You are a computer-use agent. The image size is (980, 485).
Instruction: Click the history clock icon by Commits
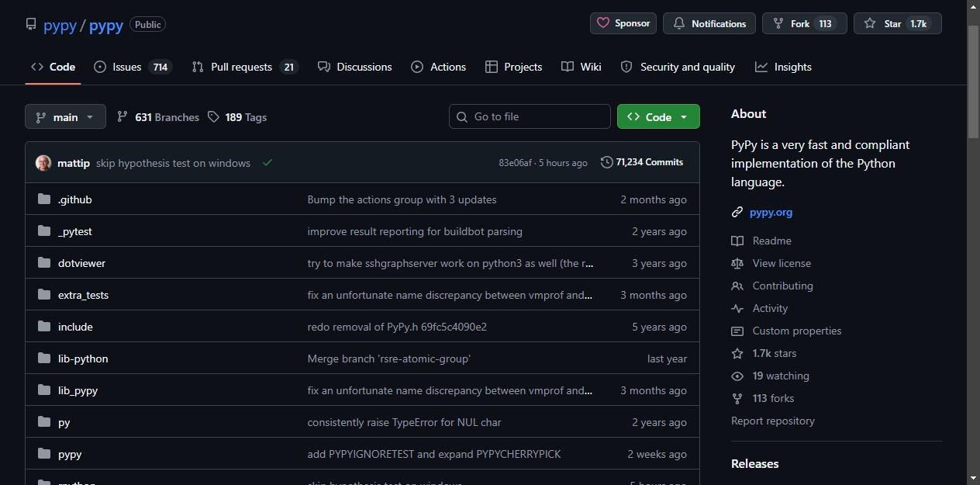[x=606, y=162]
